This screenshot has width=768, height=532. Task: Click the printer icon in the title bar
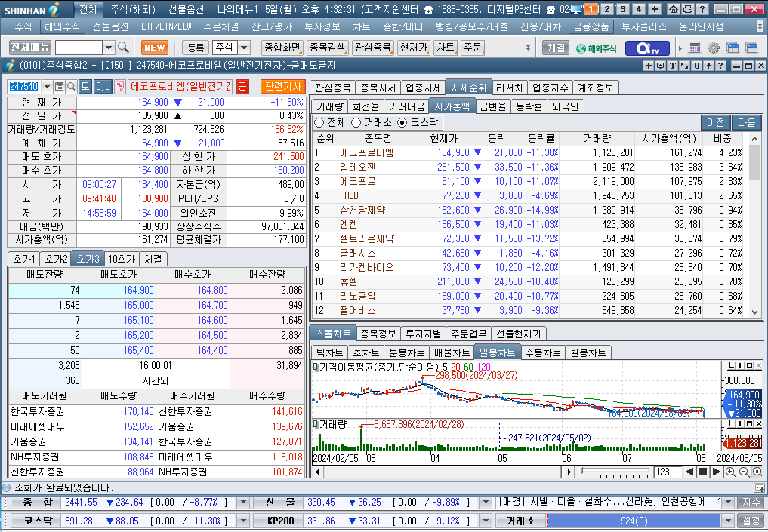(688, 9)
